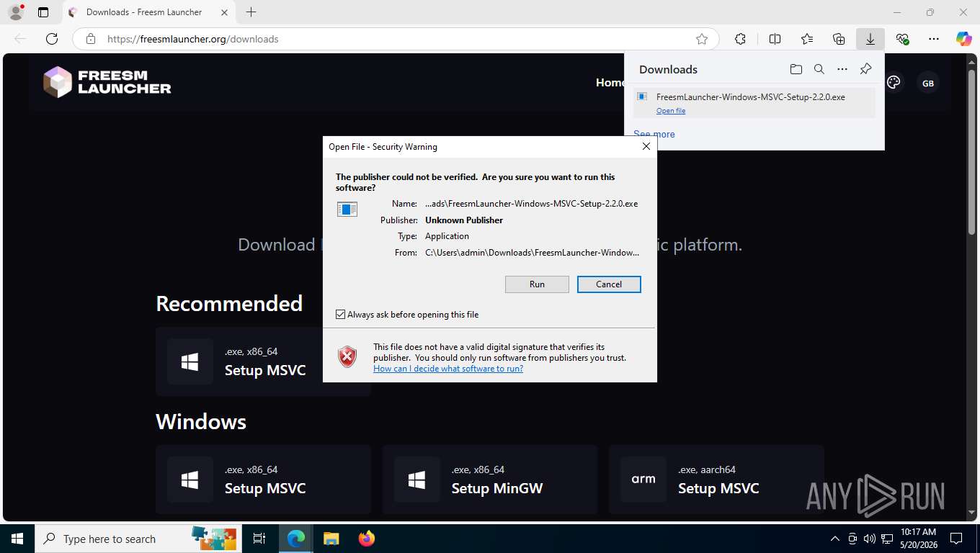The width and height of the screenshot is (980, 553).
Task: Uncheck Always ask before opening this file
Action: pos(341,315)
